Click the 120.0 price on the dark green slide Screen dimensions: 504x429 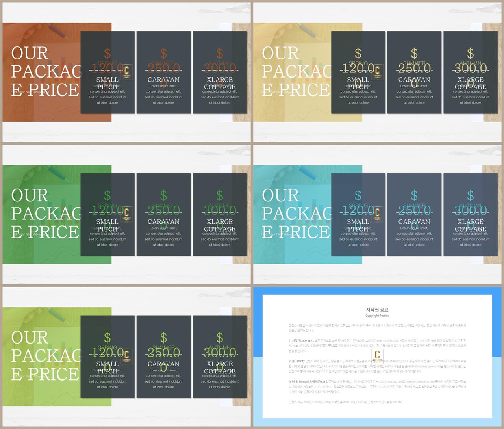click(x=107, y=211)
